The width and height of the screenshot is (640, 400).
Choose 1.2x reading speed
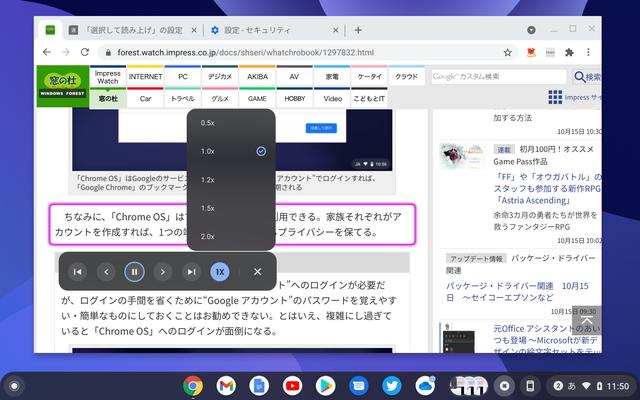coord(231,180)
